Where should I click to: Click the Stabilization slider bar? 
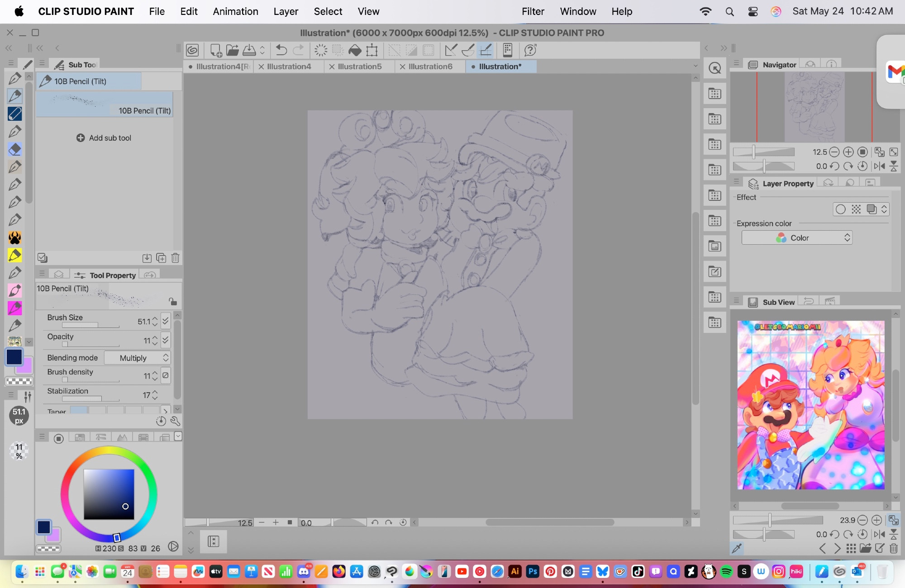coord(90,399)
